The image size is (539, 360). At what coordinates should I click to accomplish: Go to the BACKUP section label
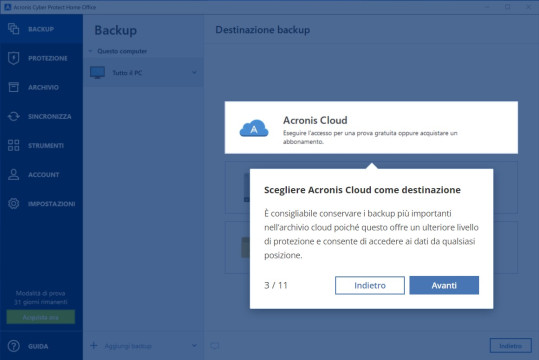(x=41, y=29)
